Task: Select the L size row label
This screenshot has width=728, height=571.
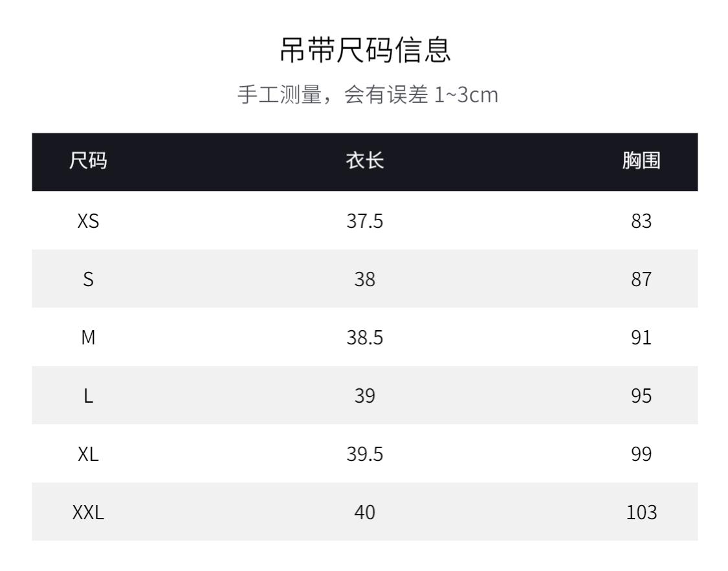Action: click(x=88, y=396)
